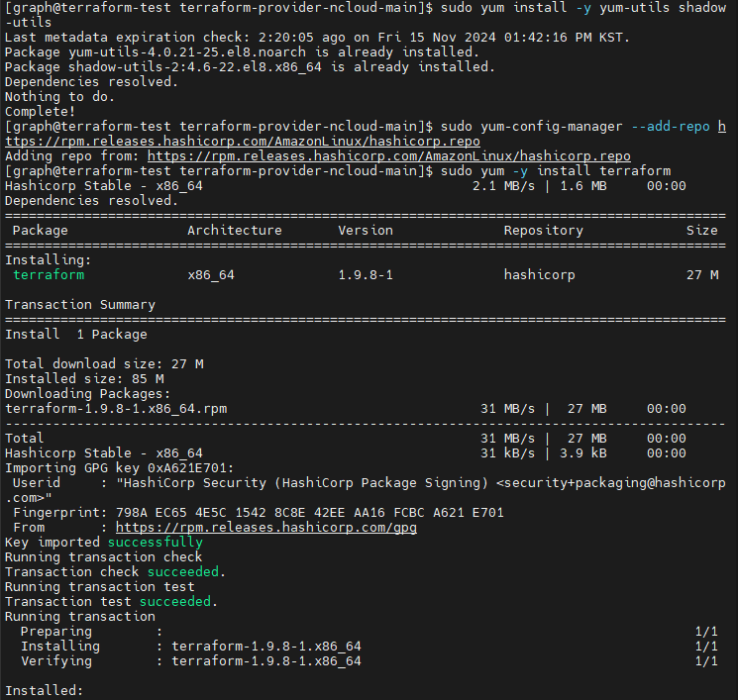Click the 'x86_64' architecture cell

[211, 275]
